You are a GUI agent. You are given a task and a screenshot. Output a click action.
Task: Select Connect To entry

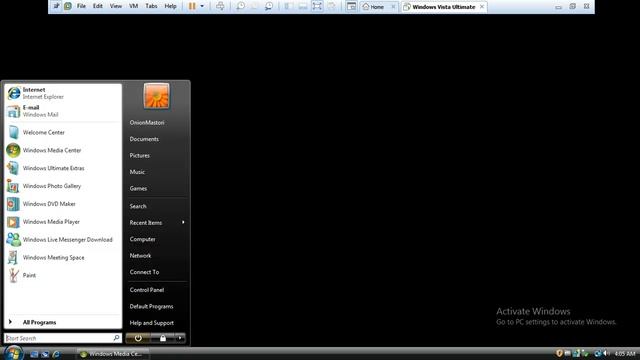click(144, 272)
